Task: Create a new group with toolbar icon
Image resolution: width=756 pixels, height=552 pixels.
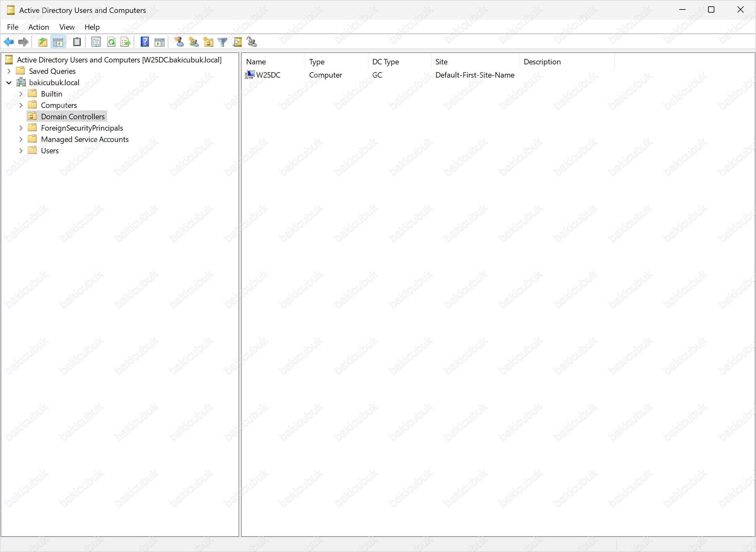Action: 193,42
